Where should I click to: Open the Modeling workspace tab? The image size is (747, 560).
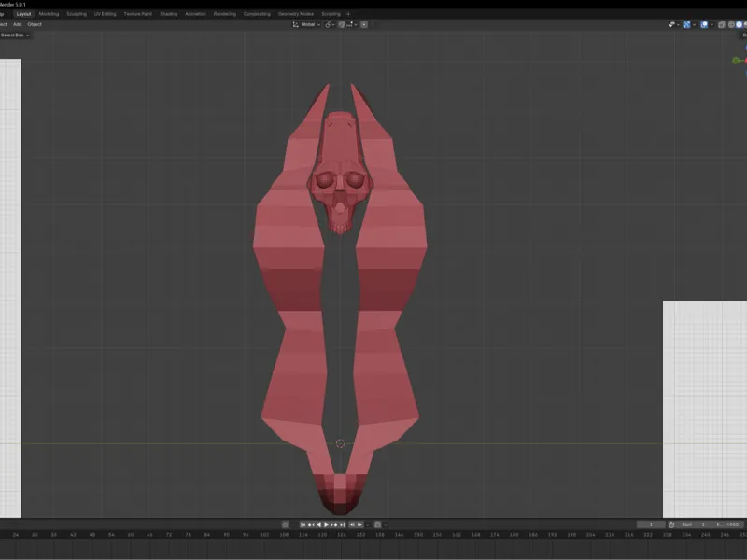pos(49,14)
